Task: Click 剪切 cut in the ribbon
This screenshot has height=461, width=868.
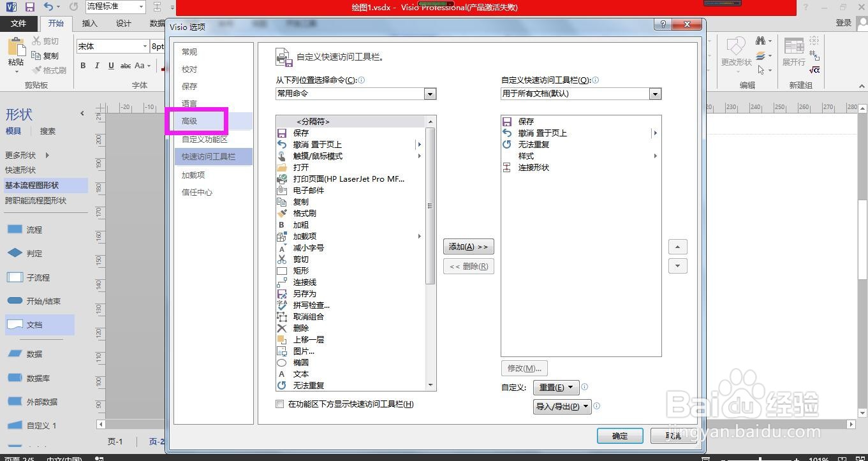Action: pyautogui.click(x=45, y=41)
